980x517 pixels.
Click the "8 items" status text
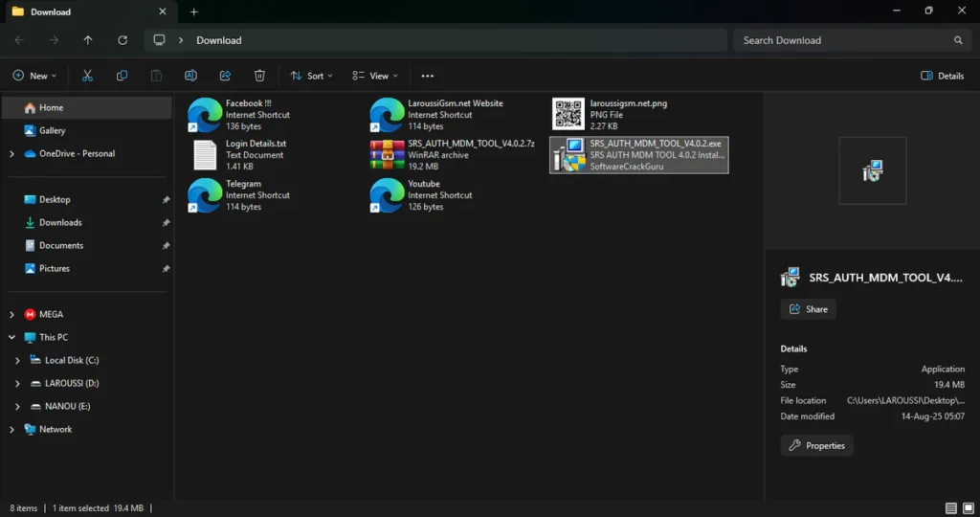[x=24, y=508]
